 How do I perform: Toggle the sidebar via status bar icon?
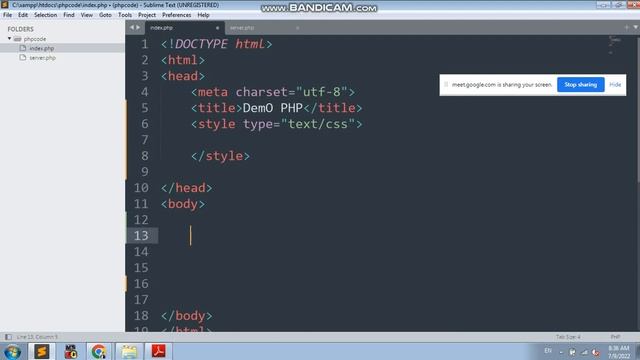pos(8,337)
